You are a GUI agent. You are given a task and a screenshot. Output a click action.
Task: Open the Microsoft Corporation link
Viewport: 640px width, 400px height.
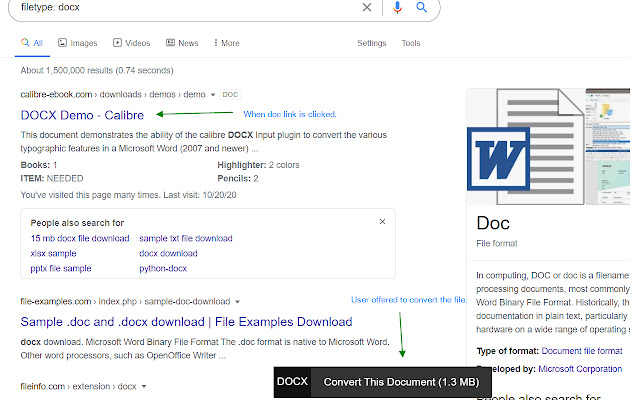pyautogui.click(x=580, y=369)
